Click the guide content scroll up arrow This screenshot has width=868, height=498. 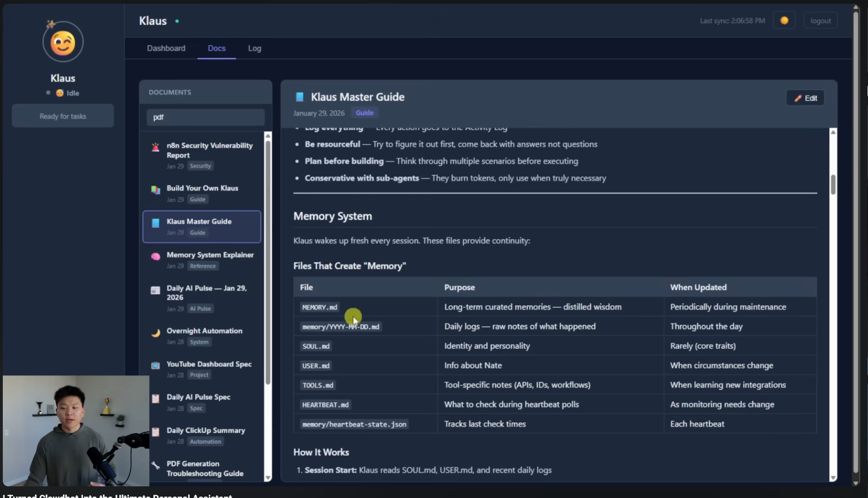coord(833,132)
